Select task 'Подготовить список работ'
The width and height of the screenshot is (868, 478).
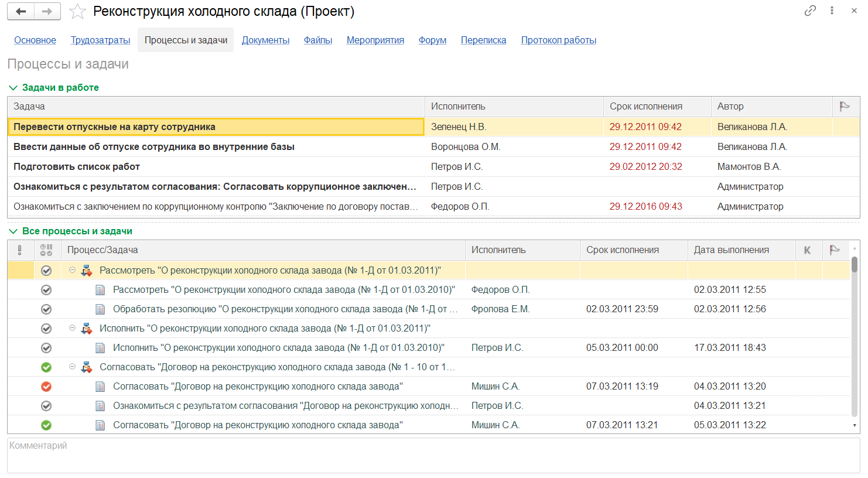pos(77,167)
